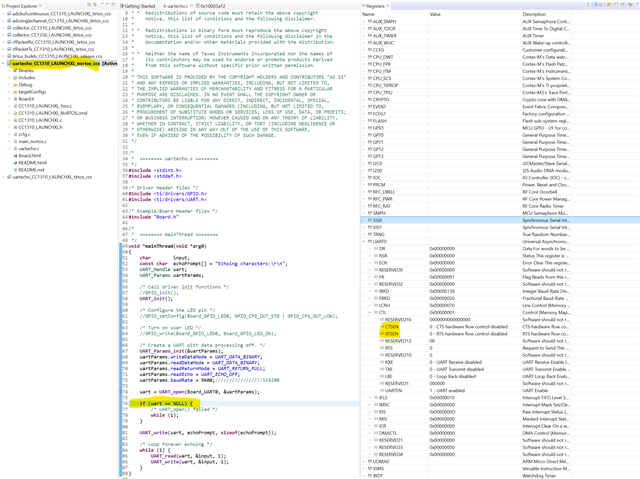Click the CC1310_LAUNCHXL_NoRTOS.cmd file icon

click(16, 113)
